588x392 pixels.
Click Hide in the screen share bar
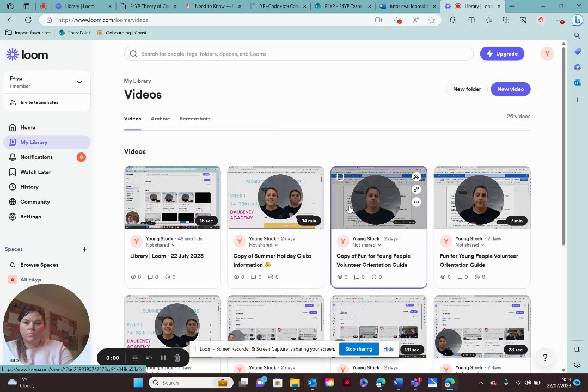click(x=389, y=349)
